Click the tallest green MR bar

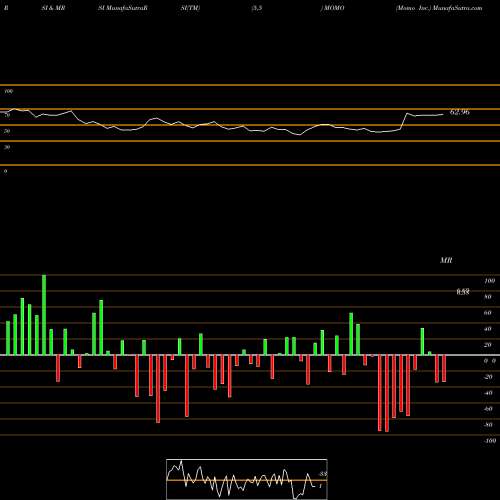tap(44, 315)
